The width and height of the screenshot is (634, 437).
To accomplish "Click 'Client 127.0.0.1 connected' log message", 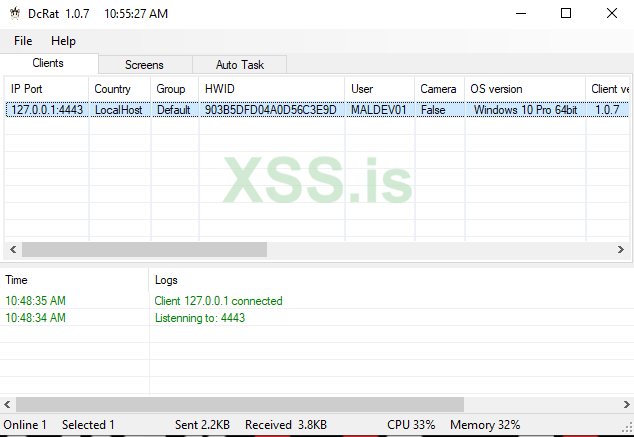I will [218, 301].
